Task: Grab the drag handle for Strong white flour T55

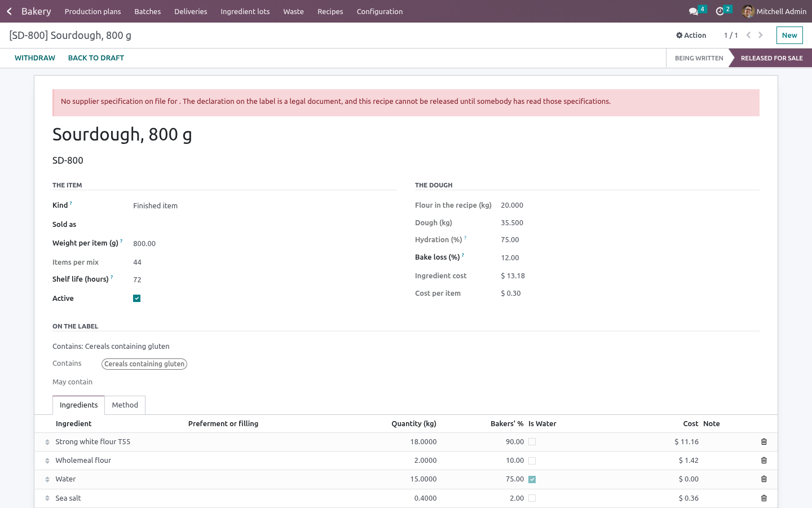Action: (47, 442)
